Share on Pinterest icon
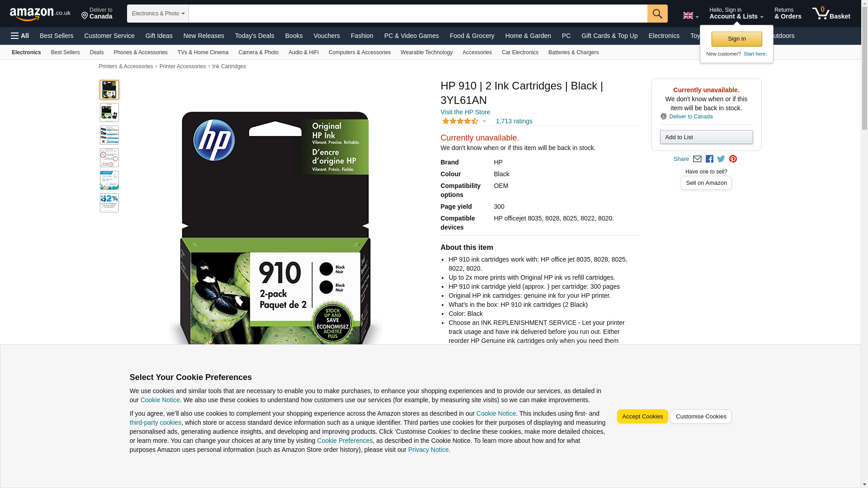 733,159
